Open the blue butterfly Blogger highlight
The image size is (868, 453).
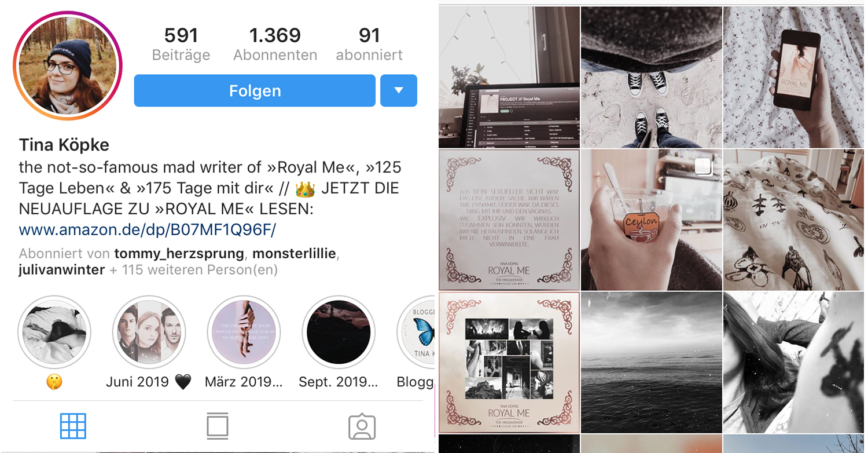pos(416,333)
